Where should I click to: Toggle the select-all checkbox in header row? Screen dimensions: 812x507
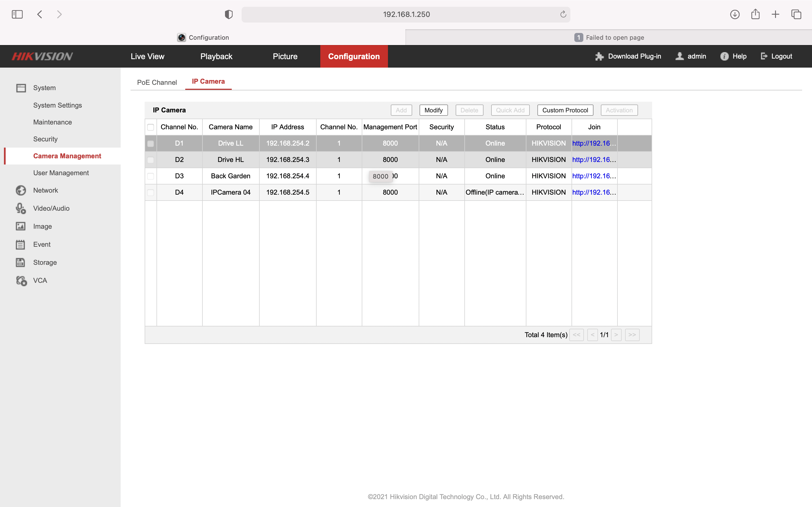pos(151,127)
